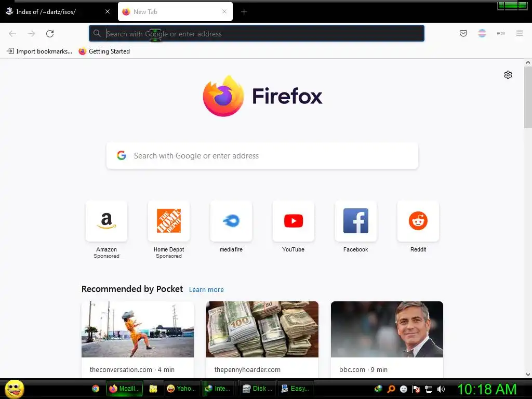The image size is (532, 399).
Task: Switch to the Yahoo taskbar window
Action: (x=181, y=389)
